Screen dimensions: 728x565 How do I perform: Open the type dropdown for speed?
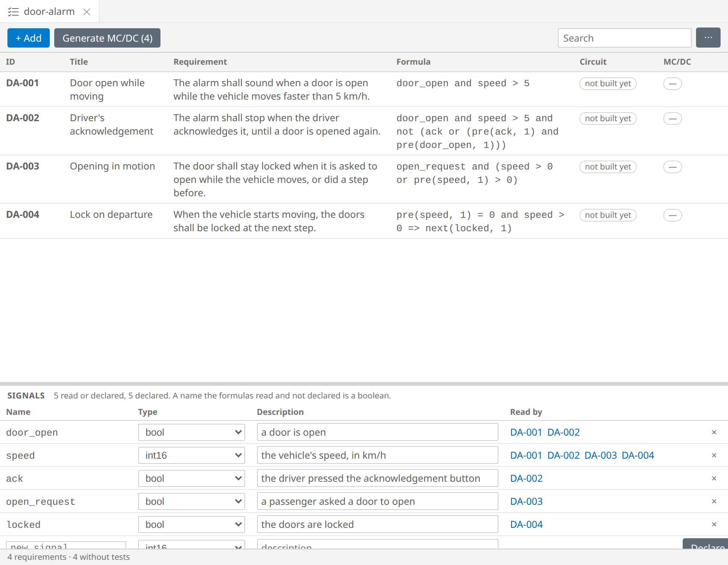192,455
